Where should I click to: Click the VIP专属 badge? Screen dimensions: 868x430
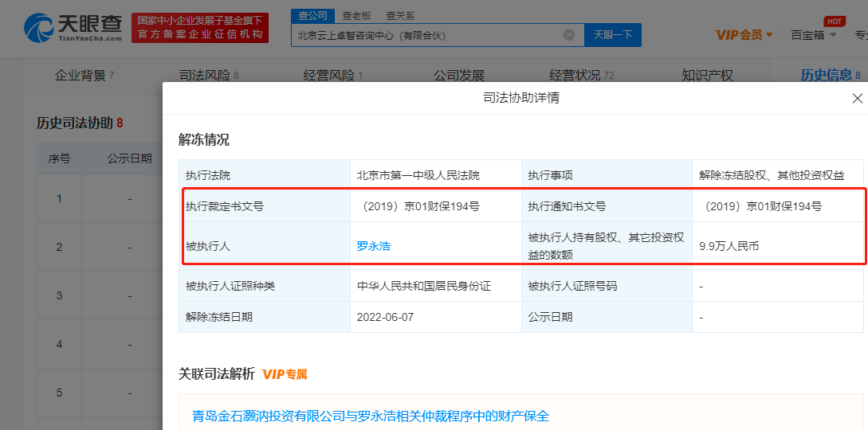[x=285, y=374]
